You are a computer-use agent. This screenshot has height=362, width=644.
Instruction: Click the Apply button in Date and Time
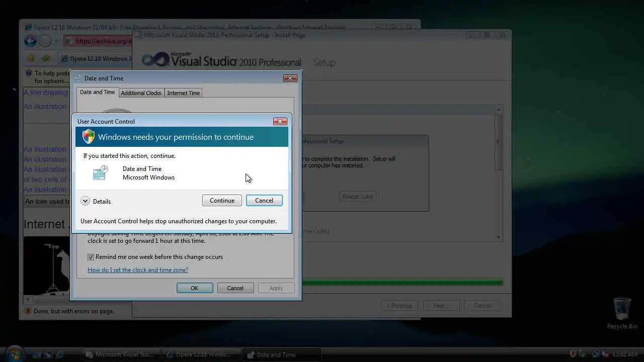point(276,288)
